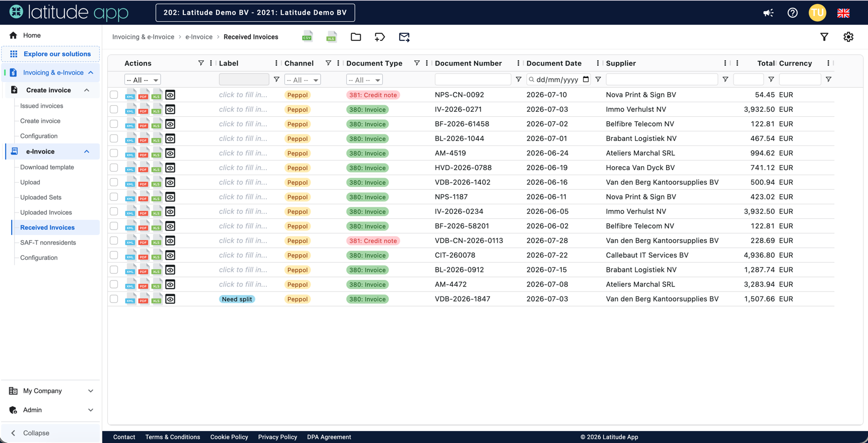Open Uploaded Sets in the sidebar
The width and height of the screenshot is (868, 443).
coord(41,197)
